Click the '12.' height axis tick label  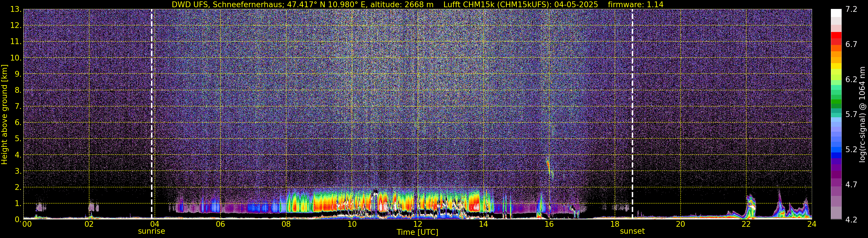[x=16, y=26]
